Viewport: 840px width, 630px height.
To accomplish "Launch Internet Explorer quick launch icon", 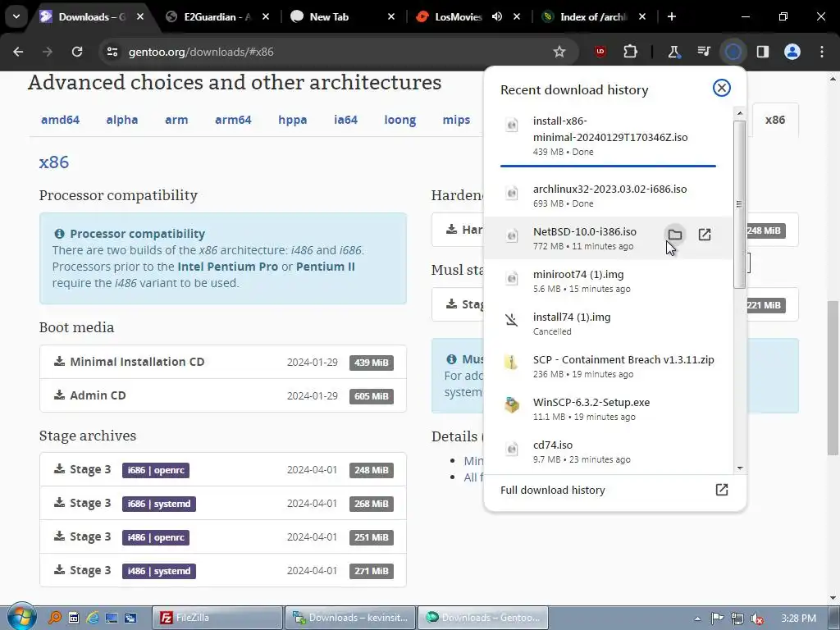I will pos(92,618).
